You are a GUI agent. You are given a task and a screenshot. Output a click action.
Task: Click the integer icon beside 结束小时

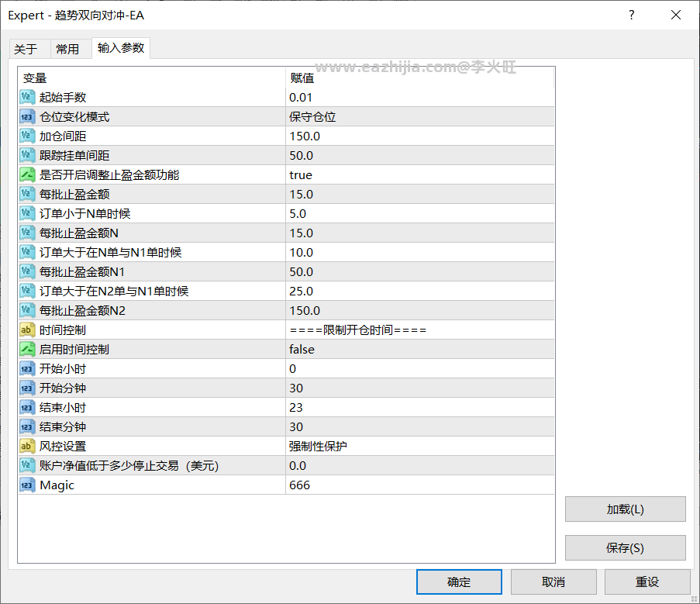[27, 407]
